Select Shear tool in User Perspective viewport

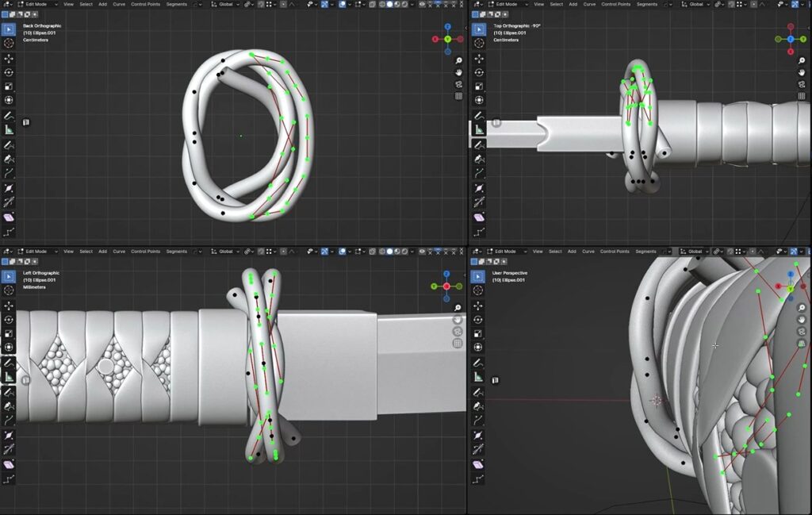[478, 464]
